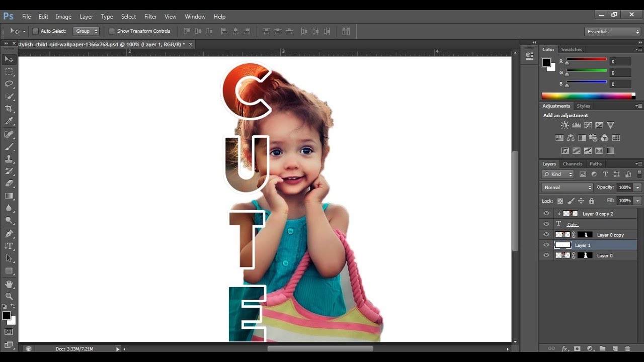Select the Eraser tool
Viewport: 644px width, 362px height.
(9, 184)
